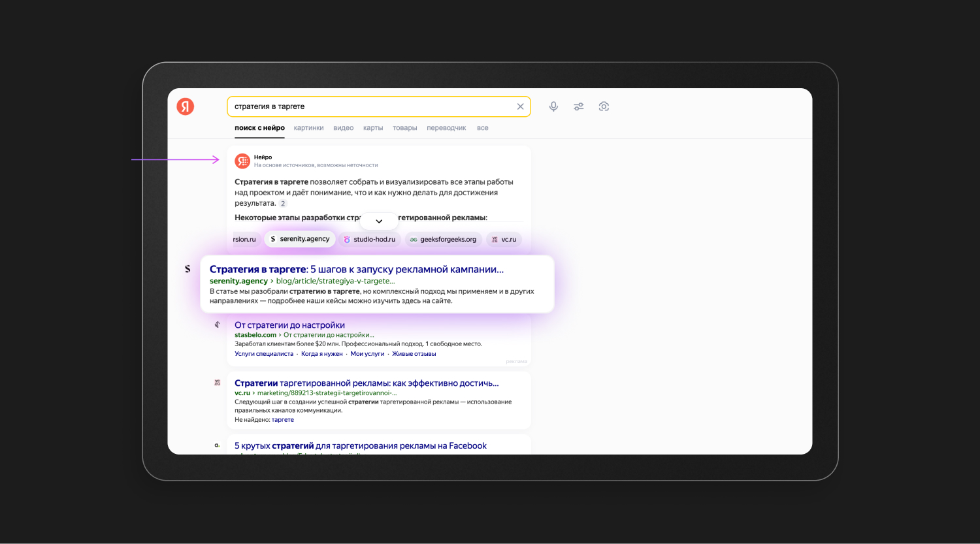Open the товары tab
This screenshot has height=544, width=980.
(x=404, y=128)
